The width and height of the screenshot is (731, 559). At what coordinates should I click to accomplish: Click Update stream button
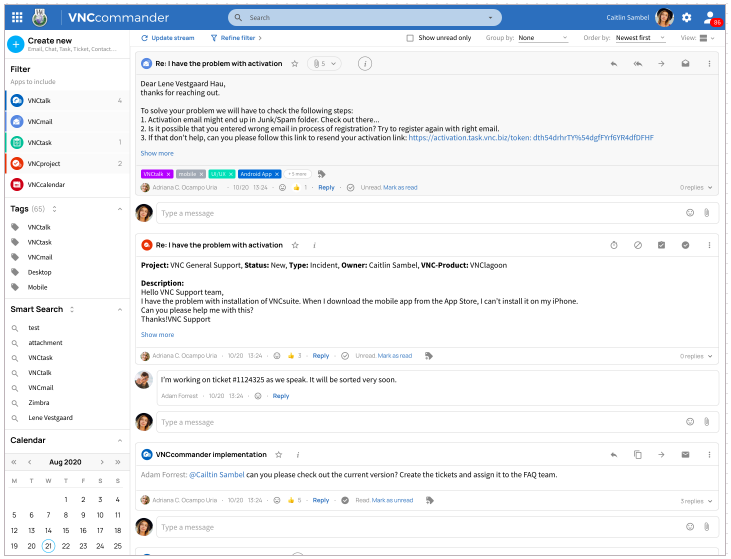pyautogui.click(x=168, y=38)
